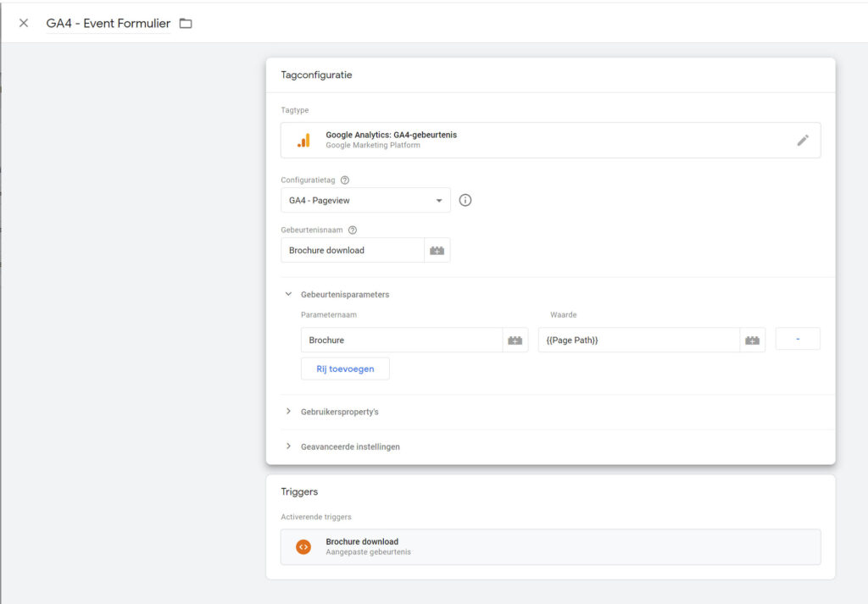Select the Google Analytics GA4-gebeurtenis tag type card

tap(550, 140)
